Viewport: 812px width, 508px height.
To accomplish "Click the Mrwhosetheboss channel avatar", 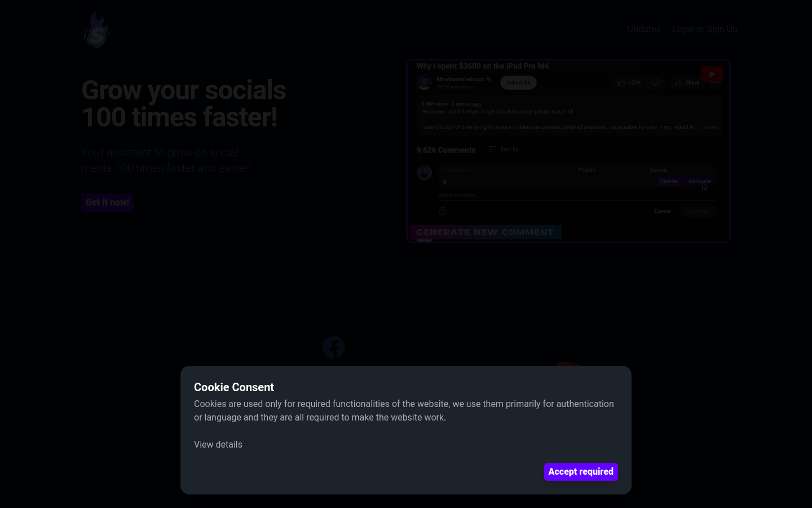I will 425,82.
